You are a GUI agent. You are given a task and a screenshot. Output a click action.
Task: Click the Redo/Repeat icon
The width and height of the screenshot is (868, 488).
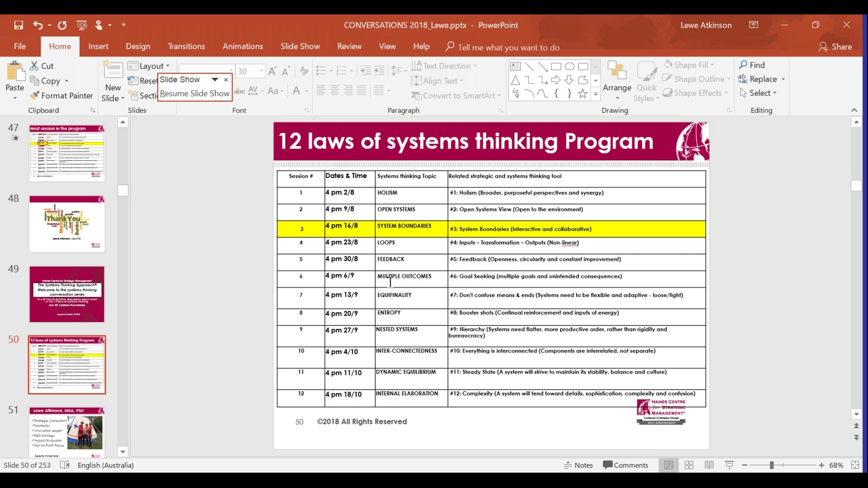62,25
